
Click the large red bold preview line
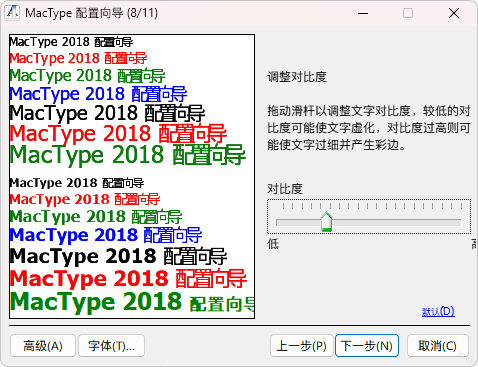coord(128,279)
